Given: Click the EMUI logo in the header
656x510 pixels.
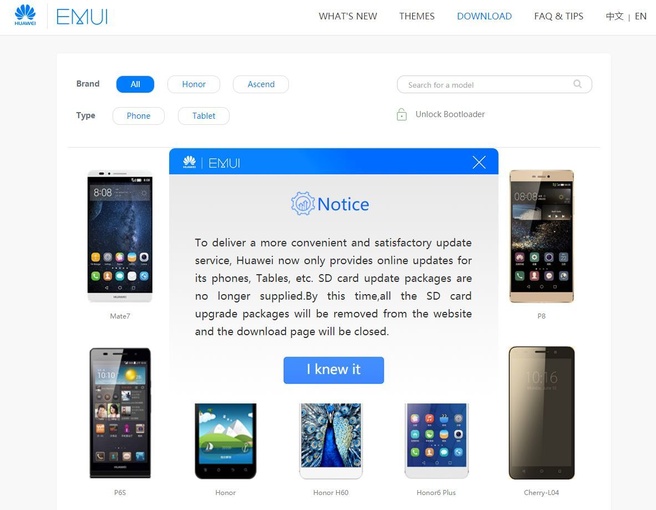Looking at the screenshot, I should coord(82,17).
